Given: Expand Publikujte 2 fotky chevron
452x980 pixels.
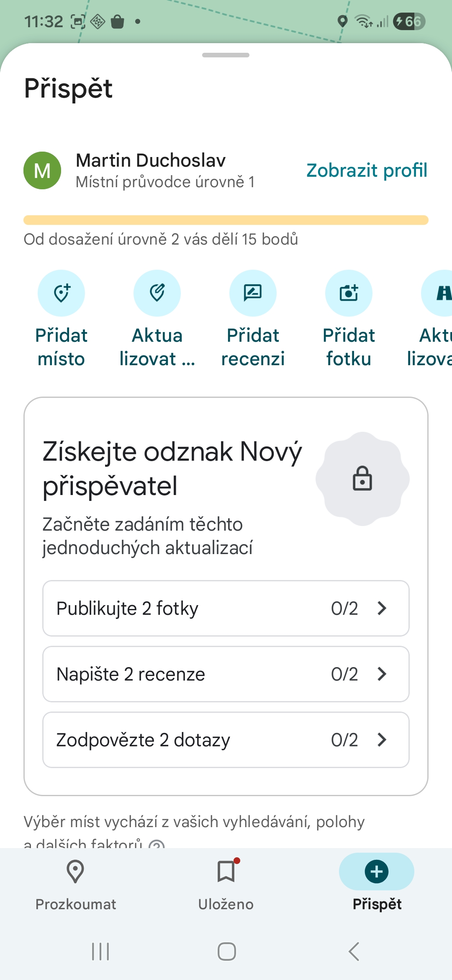Looking at the screenshot, I should (382, 608).
